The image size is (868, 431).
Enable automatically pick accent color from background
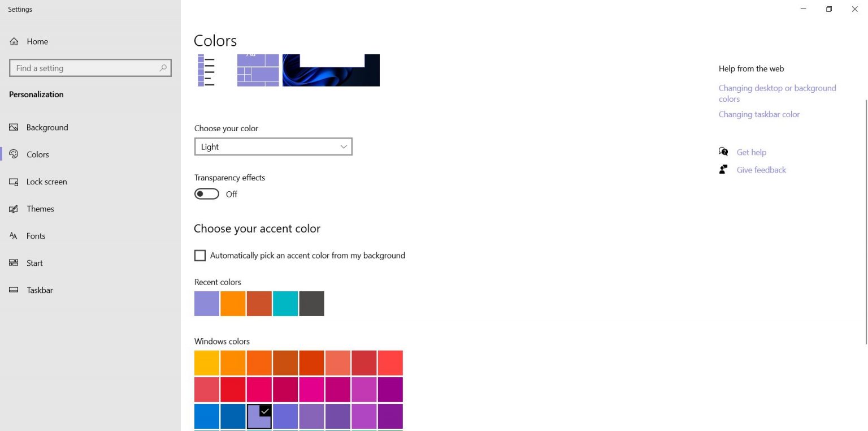tap(200, 255)
